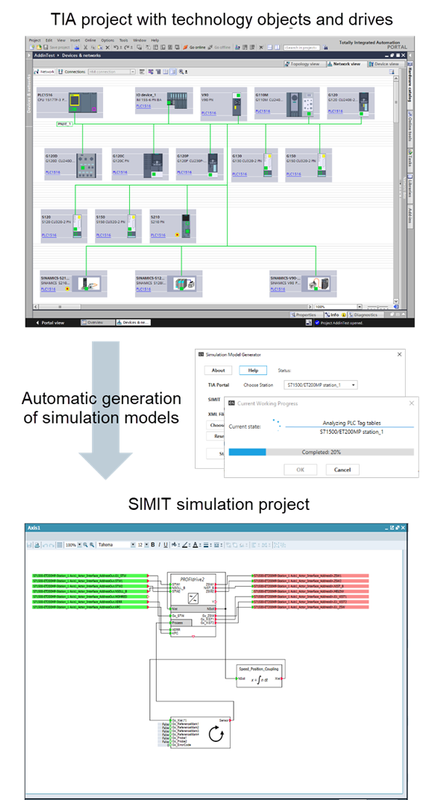444x800 pixels.
Task: Close the Current Working Progress dialog
Action: 412,404
